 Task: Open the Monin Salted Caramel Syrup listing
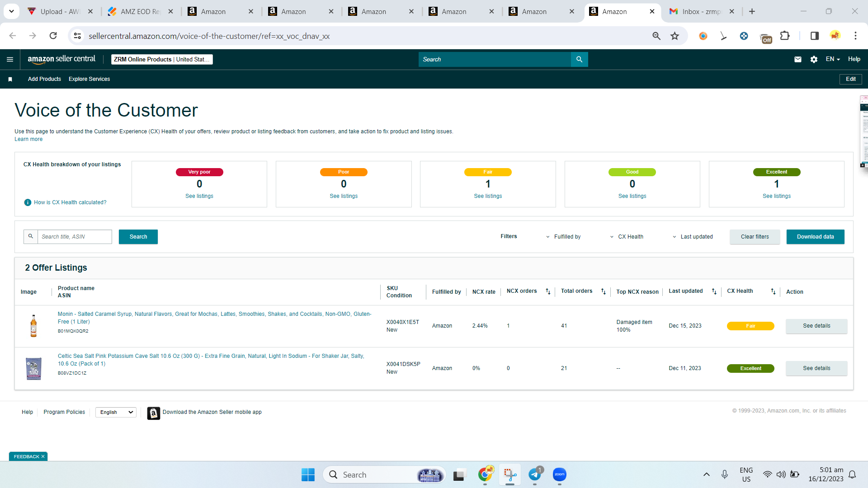[214, 318]
